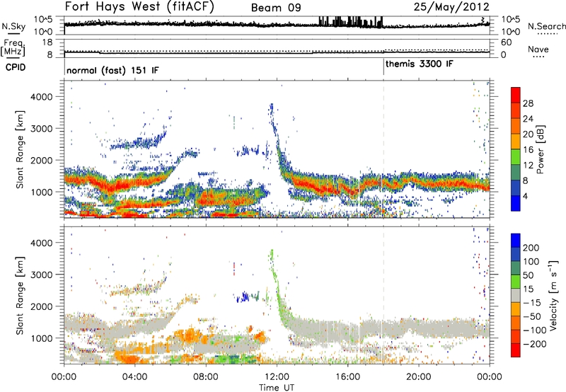Image resolution: width=566 pixels, height=392 pixels.
Task: Click the dashed CPID change marker in the power panel
Action: tap(383, 149)
